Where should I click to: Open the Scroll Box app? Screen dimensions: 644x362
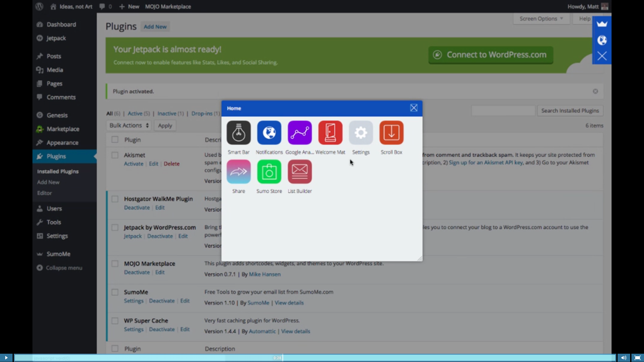click(391, 133)
